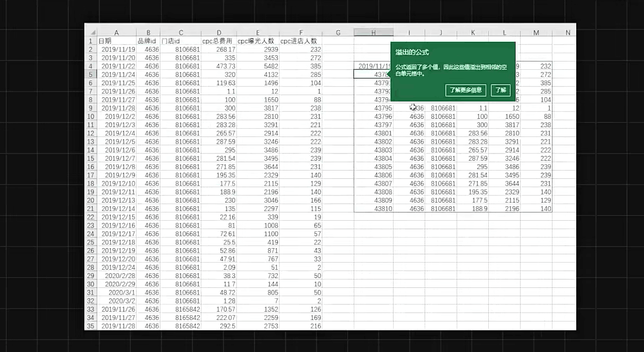The image size is (644, 352).
Task: Dismiss the tip with the 了解 button
Action: tap(501, 90)
